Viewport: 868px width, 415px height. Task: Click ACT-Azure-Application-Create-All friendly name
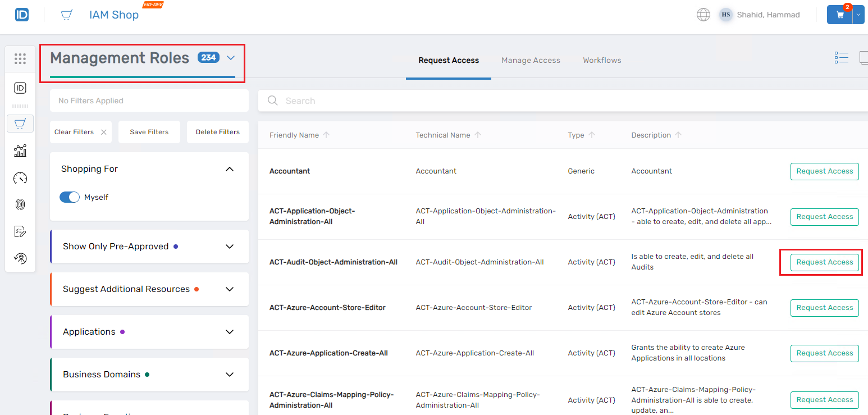coord(328,353)
